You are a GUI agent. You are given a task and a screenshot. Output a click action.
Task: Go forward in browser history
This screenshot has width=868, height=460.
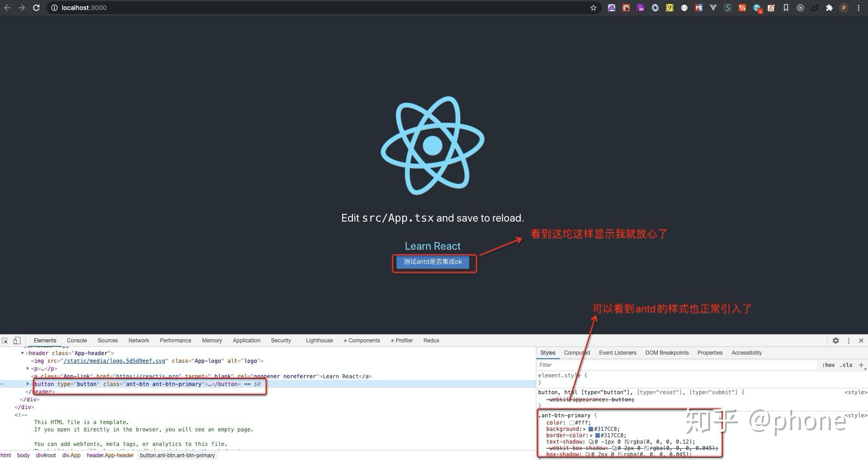[22, 8]
